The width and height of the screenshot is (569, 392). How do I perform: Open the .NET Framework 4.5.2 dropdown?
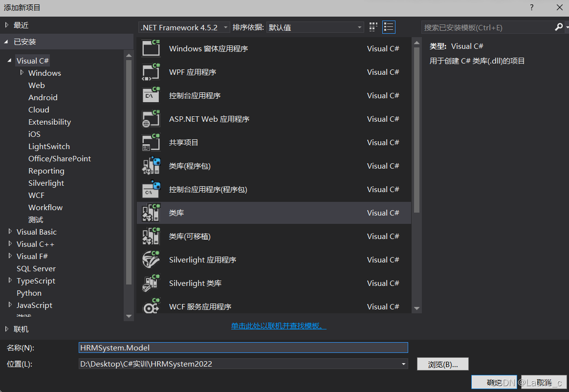coord(184,27)
